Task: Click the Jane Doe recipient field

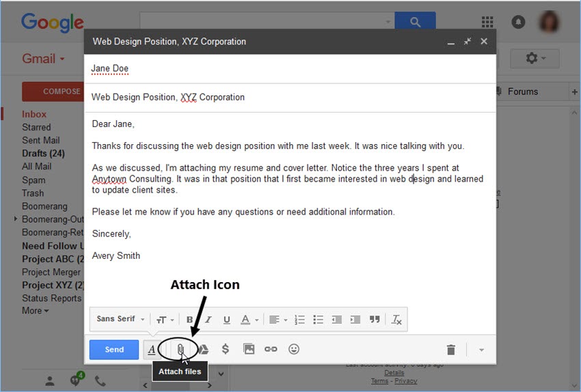Action: [x=290, y=69]
